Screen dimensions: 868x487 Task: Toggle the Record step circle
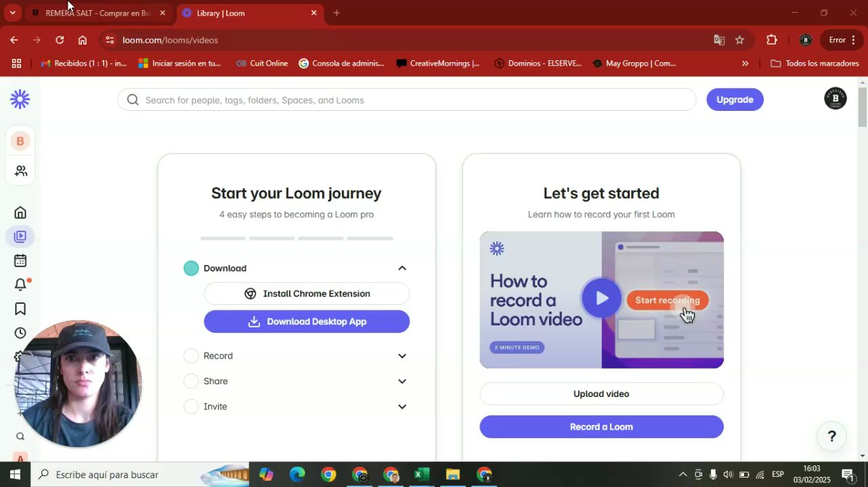(191, 356)
